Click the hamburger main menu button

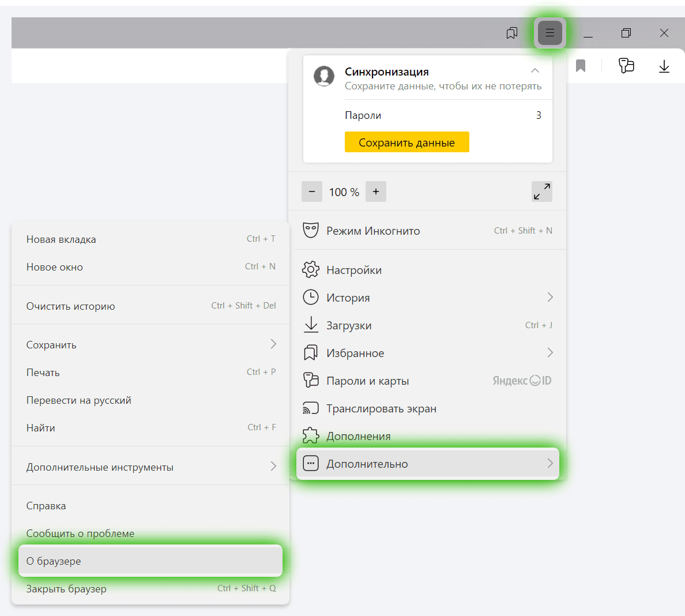(x=549, y=33)
